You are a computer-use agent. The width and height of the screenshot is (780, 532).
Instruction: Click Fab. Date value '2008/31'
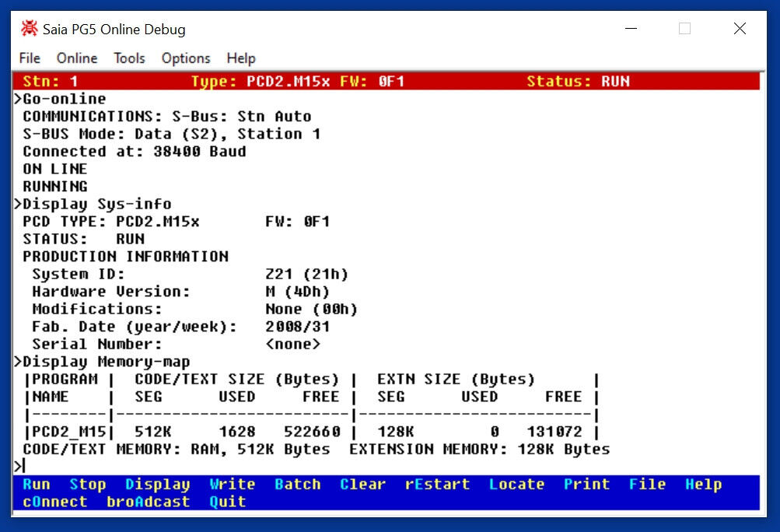[298, 327]
